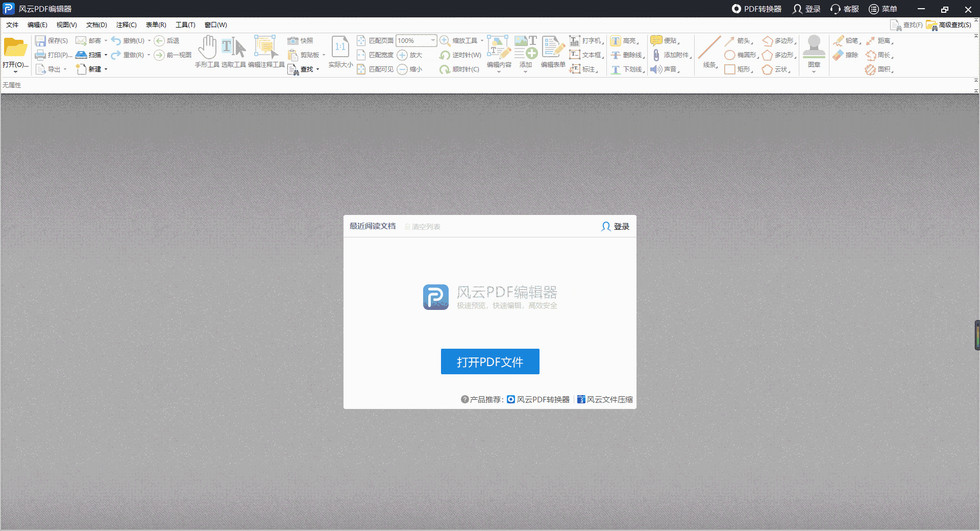This screenshot has width=980, height=531.
Task: Select the Hand tool (手形工具)
Action: pos(207,47)
